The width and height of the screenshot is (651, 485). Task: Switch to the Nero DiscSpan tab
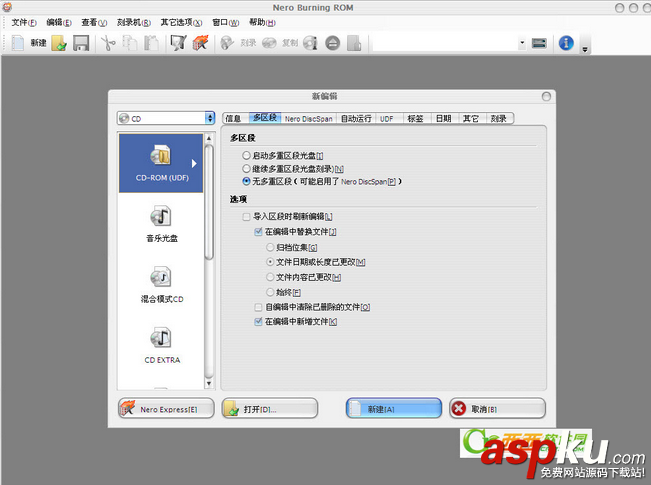tap(308, 118)
